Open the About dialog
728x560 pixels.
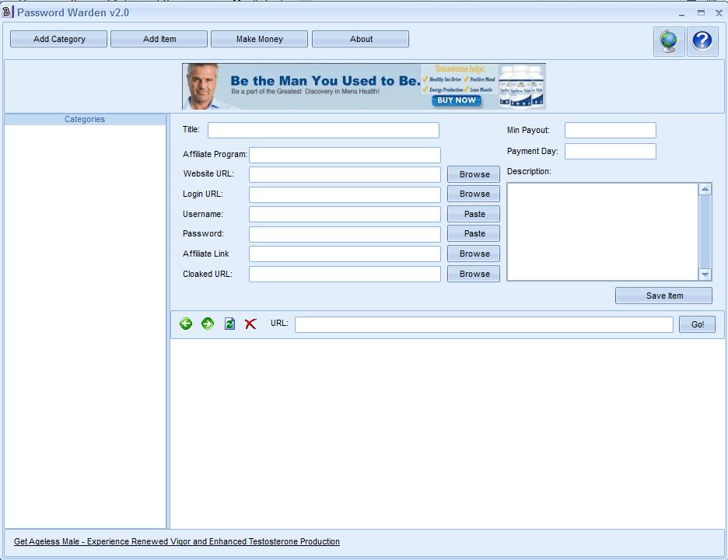point(361,39)
